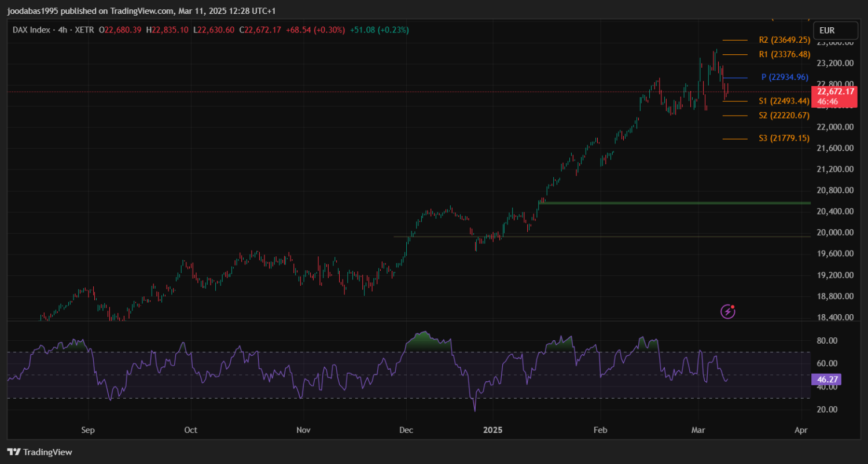Click the TradingView logo
Image resolution: width=868 pixels, height=464 pixels.
(x=40, y=452)
